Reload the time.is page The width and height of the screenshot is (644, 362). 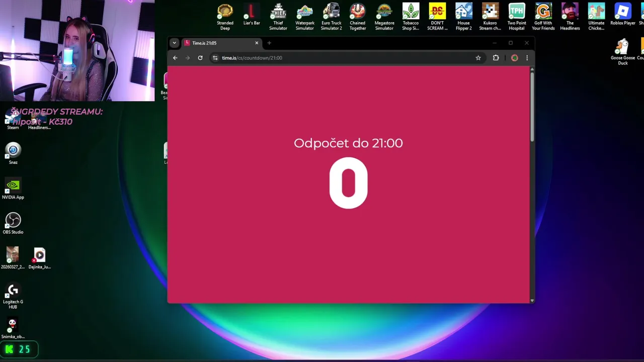pyautogui.click(x=200, y=58)
